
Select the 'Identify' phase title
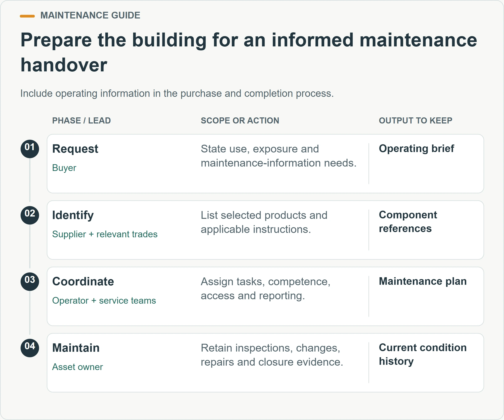(x=73, y=215)
